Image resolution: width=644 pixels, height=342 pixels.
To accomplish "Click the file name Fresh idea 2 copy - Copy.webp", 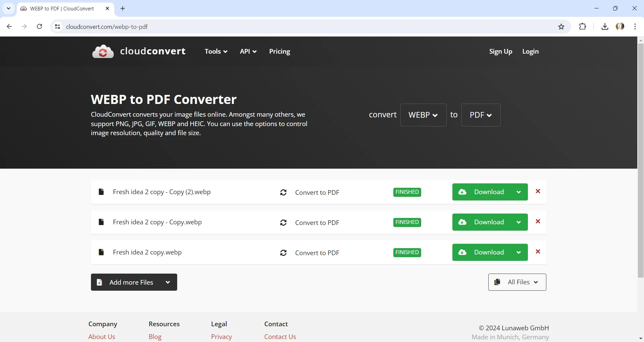I will tap(157, 222).
